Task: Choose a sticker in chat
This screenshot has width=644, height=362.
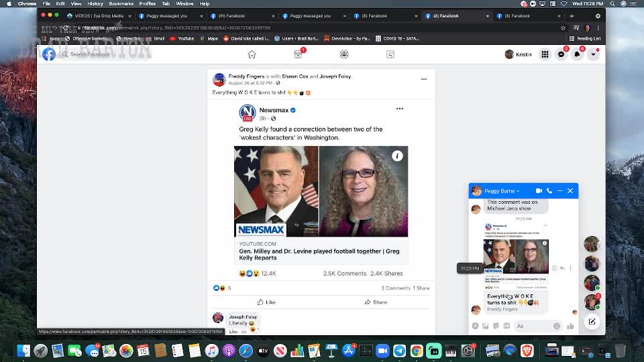Action: pos(496,326)
